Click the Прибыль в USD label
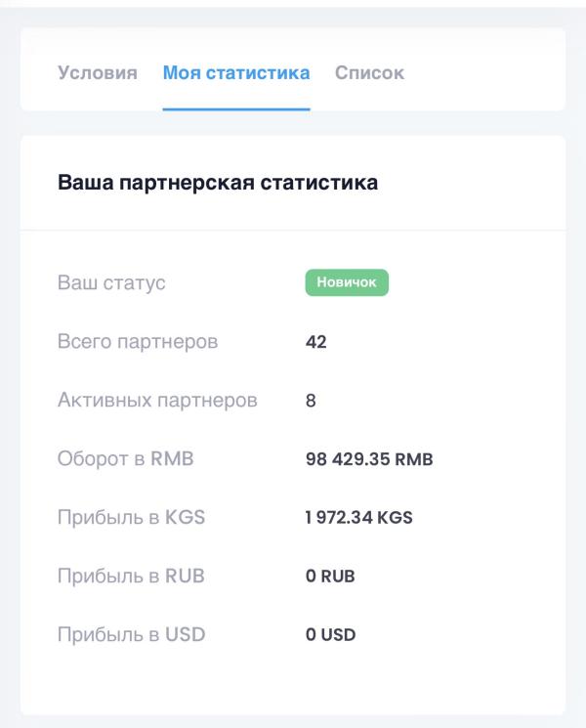This screenshot has width=586, height=728. pyautogui.click(x=131, y=634)
